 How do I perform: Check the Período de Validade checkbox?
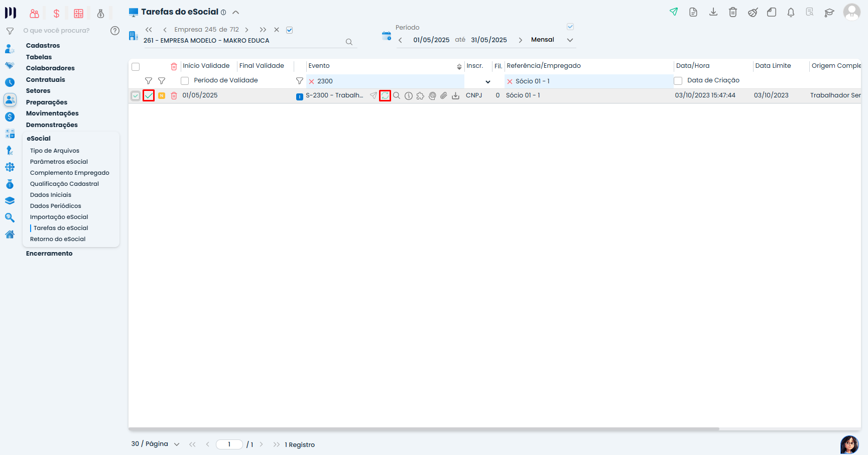point(185,80)
